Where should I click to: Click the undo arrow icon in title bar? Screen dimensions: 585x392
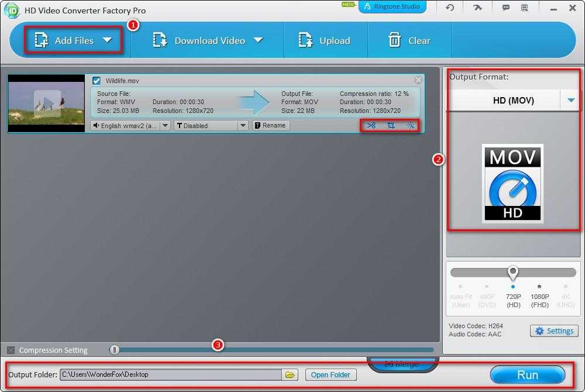(x=449, y=8)
